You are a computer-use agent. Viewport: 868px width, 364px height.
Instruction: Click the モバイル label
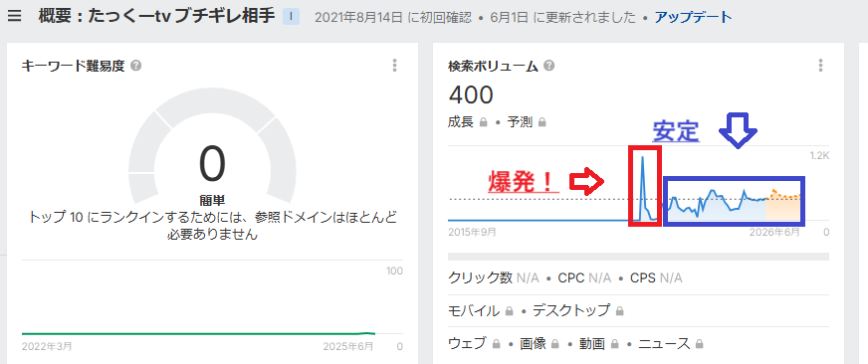(x=473, y=311)
